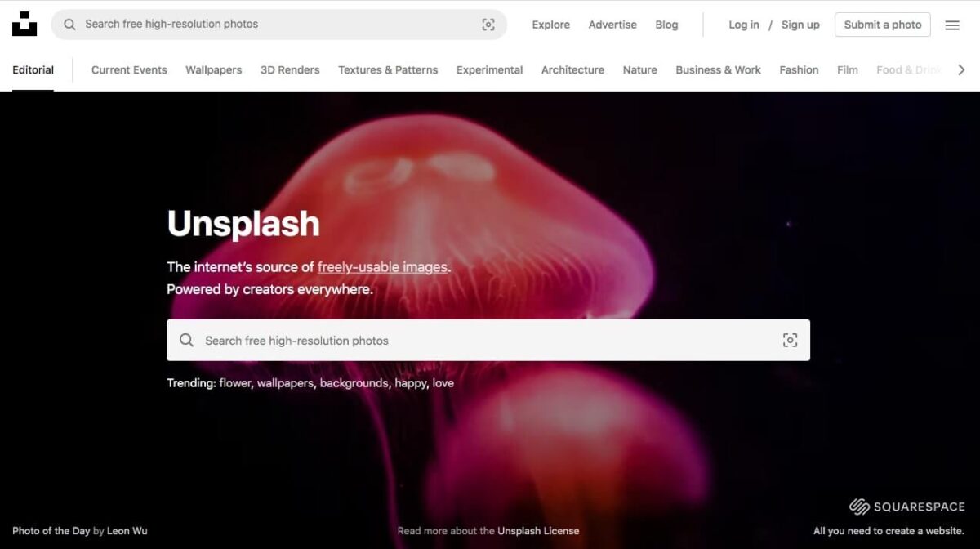Open the Textures & Patterns category
This screenshot has height=549, width=980.
[388, 70]
